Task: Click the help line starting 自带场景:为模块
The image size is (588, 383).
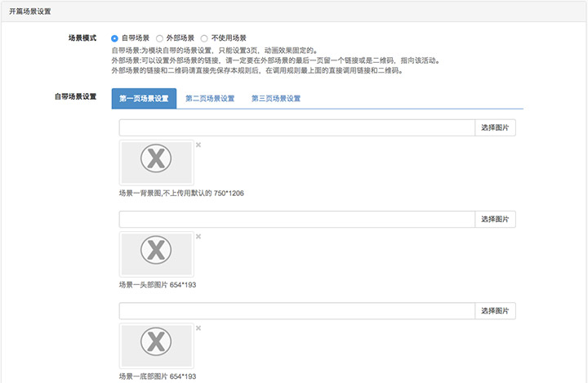Action: [215, 51]
